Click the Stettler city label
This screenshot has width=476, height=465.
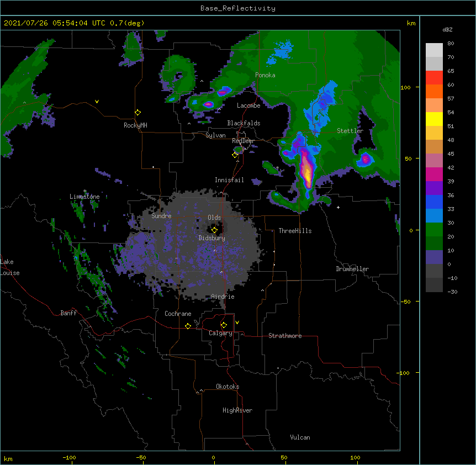[350, 131]
